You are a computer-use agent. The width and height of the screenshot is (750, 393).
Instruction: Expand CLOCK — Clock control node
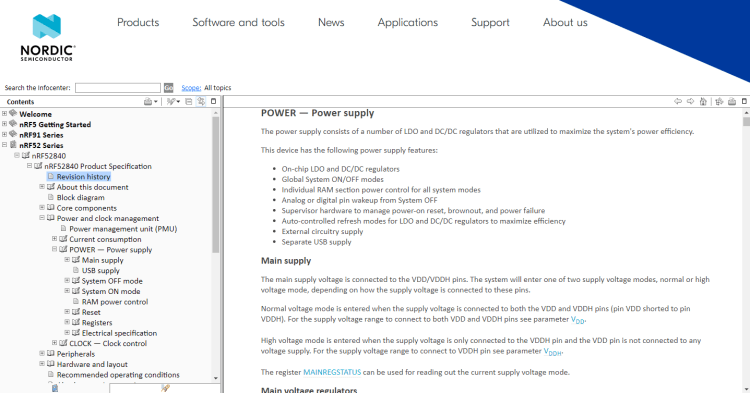point(54,343)
